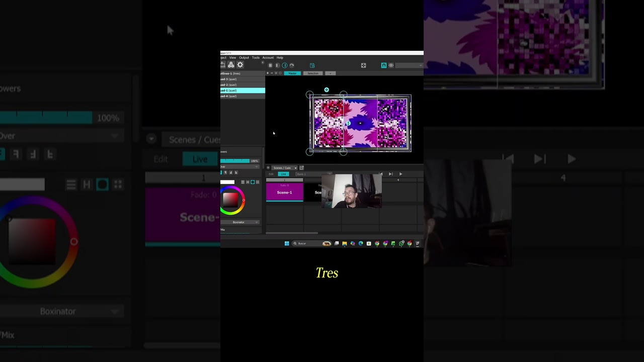This screenshot has width=644, height=362.
Task: Click the curved-arrow redo icon
Action: 292,65
